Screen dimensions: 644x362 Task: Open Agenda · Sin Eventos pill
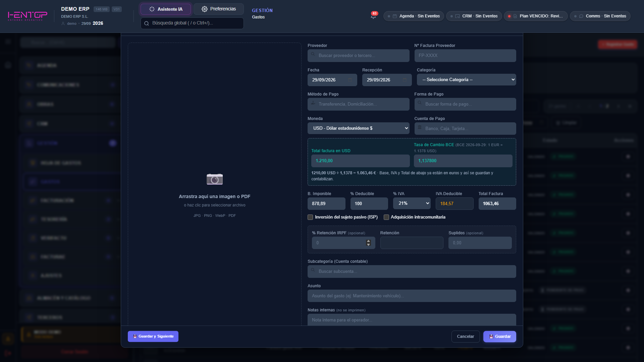pos(414,16)
